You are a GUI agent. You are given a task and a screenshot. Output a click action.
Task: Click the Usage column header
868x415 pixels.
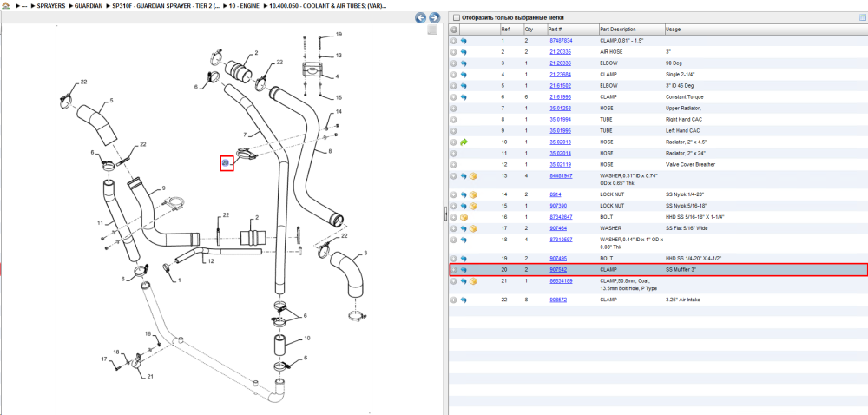766,30
